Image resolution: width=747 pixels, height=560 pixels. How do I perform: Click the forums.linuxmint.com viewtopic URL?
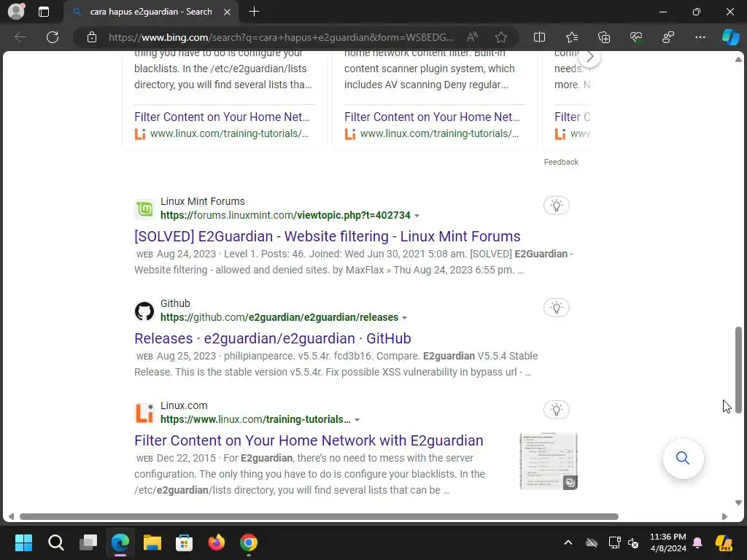(285, 215)
